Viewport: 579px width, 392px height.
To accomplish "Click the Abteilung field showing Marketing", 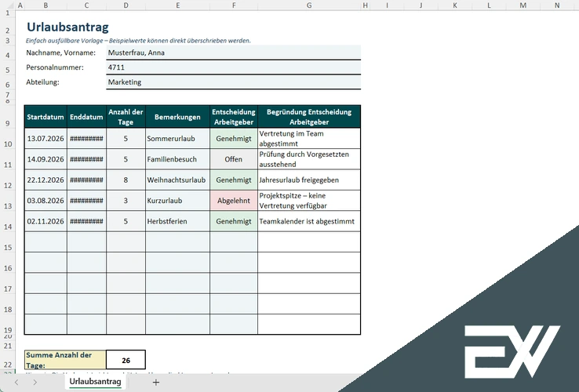I will pos(233,82).
